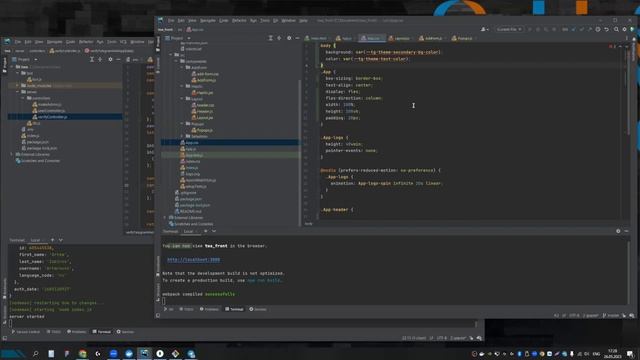Viewport: 640px width, 360px height.
Task: Open Scratches and Consoles in the front tree
Action: (191, 224)
